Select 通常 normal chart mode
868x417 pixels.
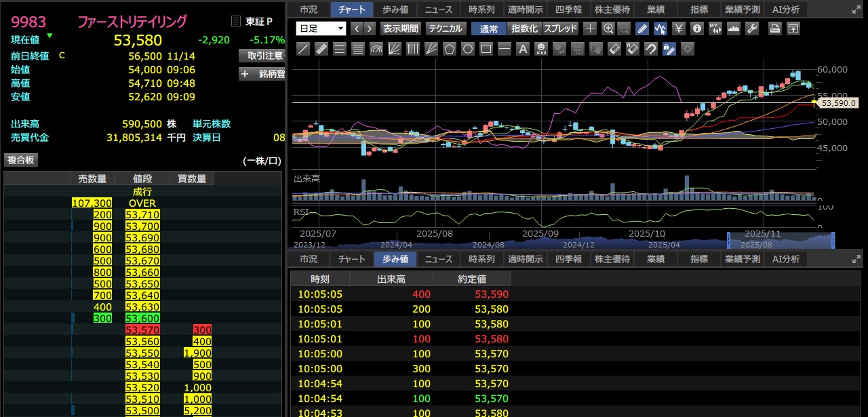coord(488,28)
